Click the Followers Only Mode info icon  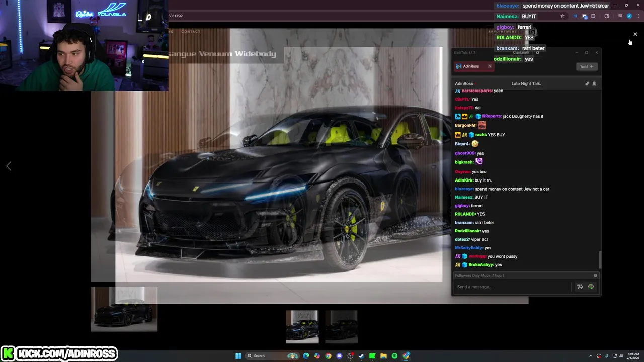595,275
